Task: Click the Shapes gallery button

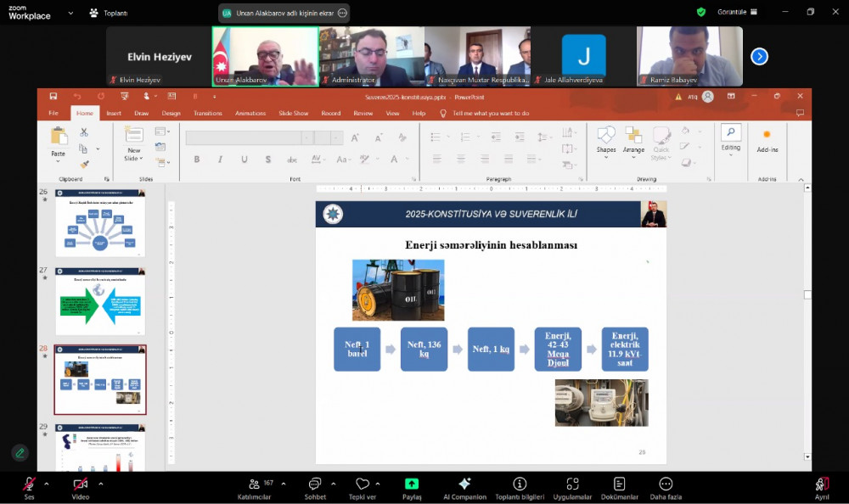Action: click(x=606, y=140)
